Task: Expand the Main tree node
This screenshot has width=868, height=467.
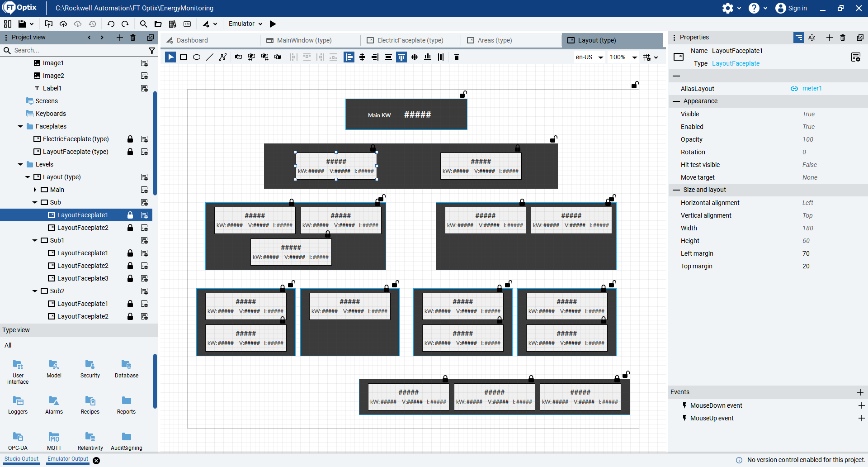Action: [x=35, y=190]
